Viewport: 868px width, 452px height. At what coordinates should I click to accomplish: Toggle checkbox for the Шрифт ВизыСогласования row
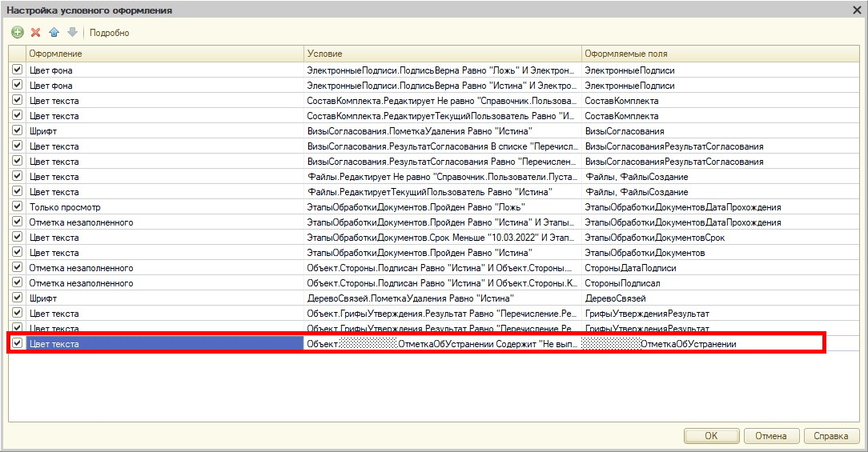click(x=17, y=130)
